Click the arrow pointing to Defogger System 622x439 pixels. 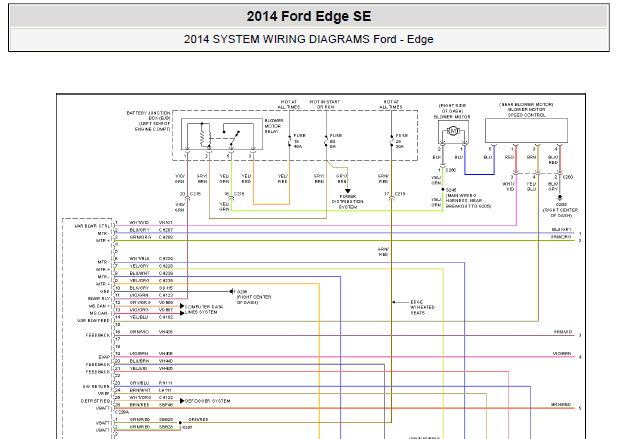(x=182, y=401)
